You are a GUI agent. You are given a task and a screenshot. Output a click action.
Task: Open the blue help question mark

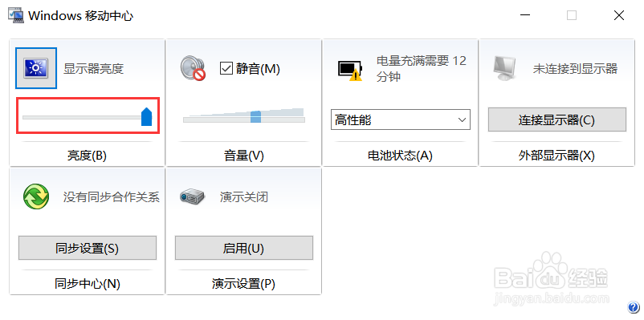pos(633,307)
